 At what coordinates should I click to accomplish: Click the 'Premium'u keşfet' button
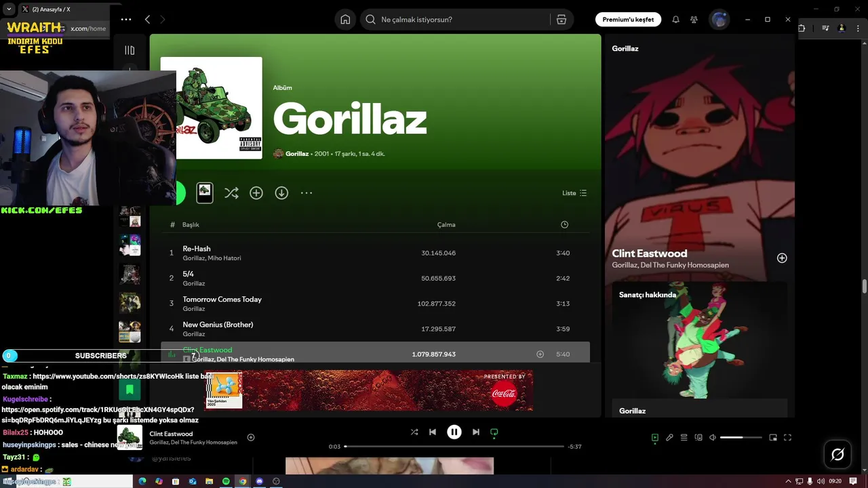click(628, 20)
